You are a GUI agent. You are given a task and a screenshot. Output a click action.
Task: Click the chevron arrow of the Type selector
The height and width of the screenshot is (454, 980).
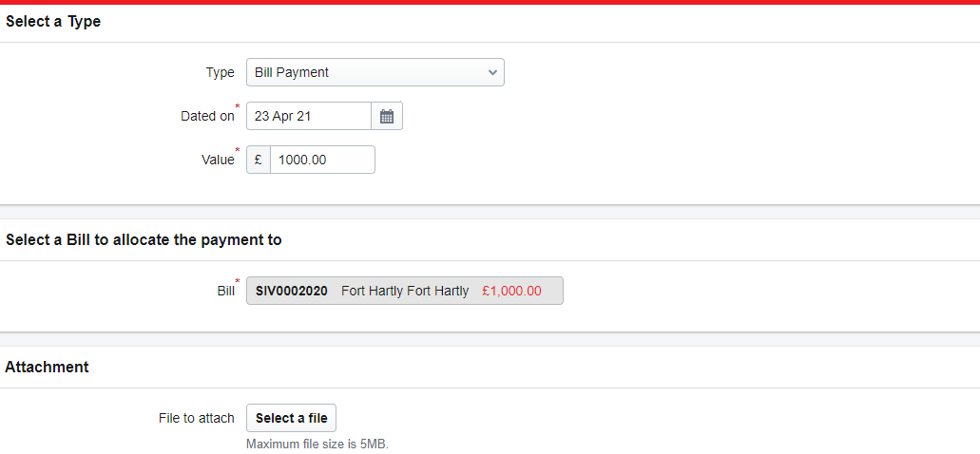coord(492,72)
